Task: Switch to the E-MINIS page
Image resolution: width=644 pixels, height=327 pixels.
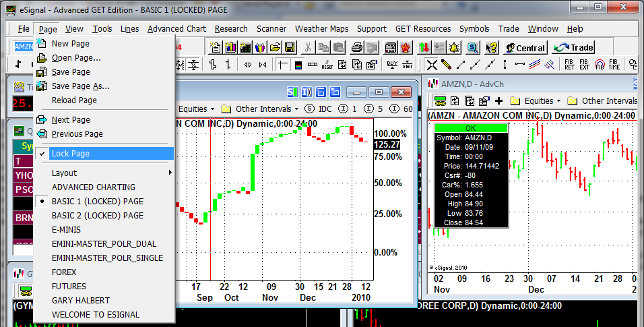Action: click(x=104, y=230)
